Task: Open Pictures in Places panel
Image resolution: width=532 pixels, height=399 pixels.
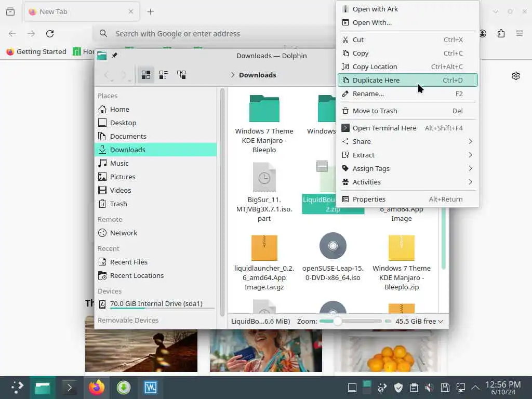Action: pyautogui.click(x=156, y=177)
